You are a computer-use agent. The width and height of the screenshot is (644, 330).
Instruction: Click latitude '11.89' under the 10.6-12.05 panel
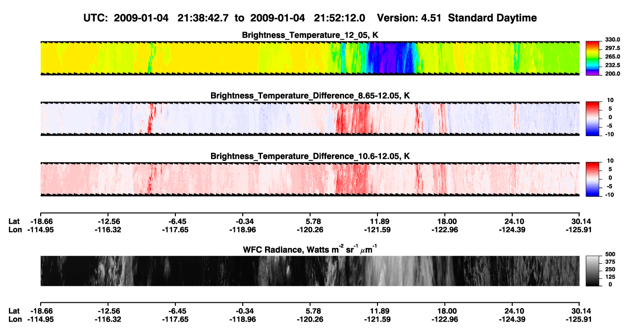[377, 222]
